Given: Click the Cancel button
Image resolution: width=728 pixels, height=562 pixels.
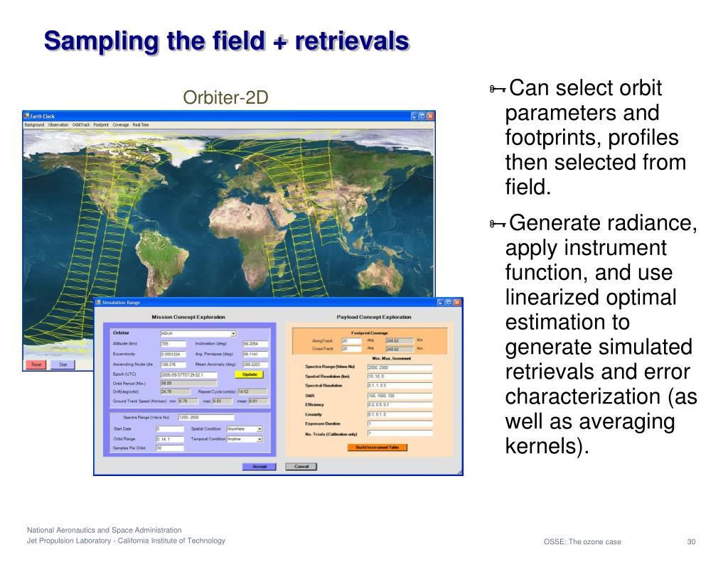Looking at the screenshot, I should click(301, 466).
